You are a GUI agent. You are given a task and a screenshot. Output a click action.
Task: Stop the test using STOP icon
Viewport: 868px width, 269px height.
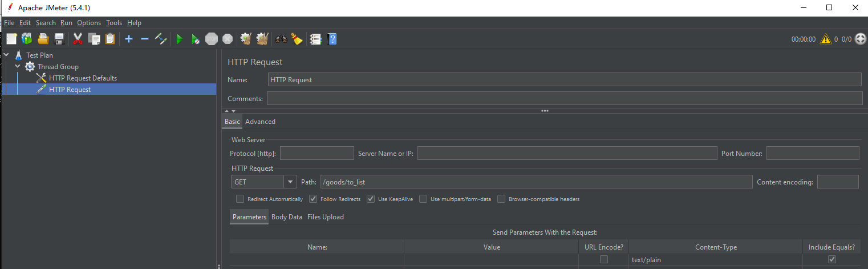(x=212, y=39)
